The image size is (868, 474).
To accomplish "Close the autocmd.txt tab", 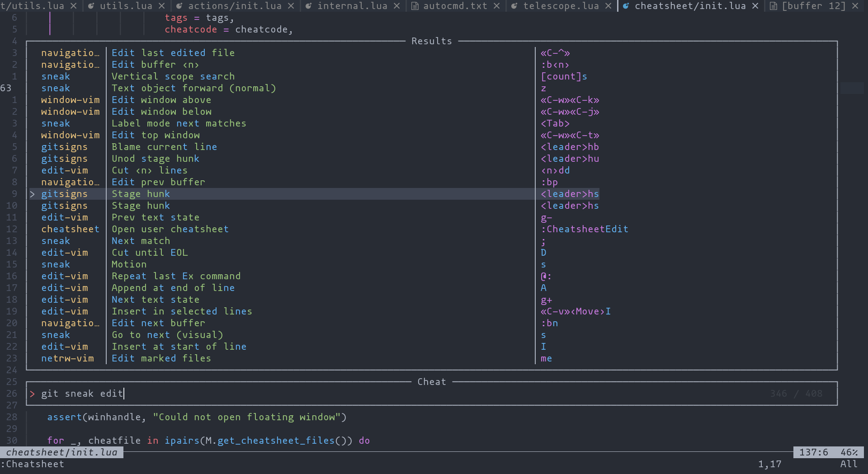I will click(496, 6).
